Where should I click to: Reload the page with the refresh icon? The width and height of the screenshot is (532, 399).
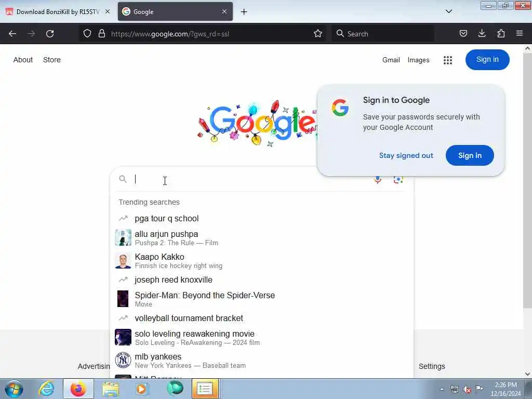(x=50, y=34)
